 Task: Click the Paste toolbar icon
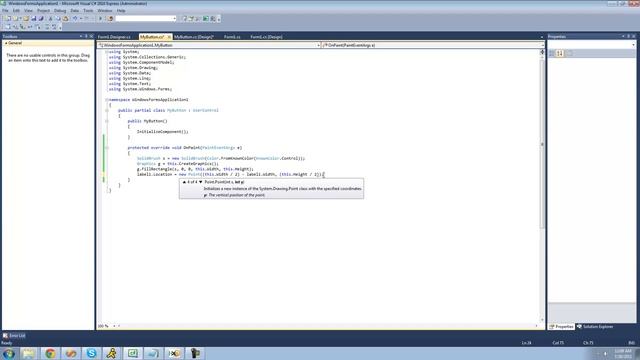pyautogui.click(x=65, y=18)
